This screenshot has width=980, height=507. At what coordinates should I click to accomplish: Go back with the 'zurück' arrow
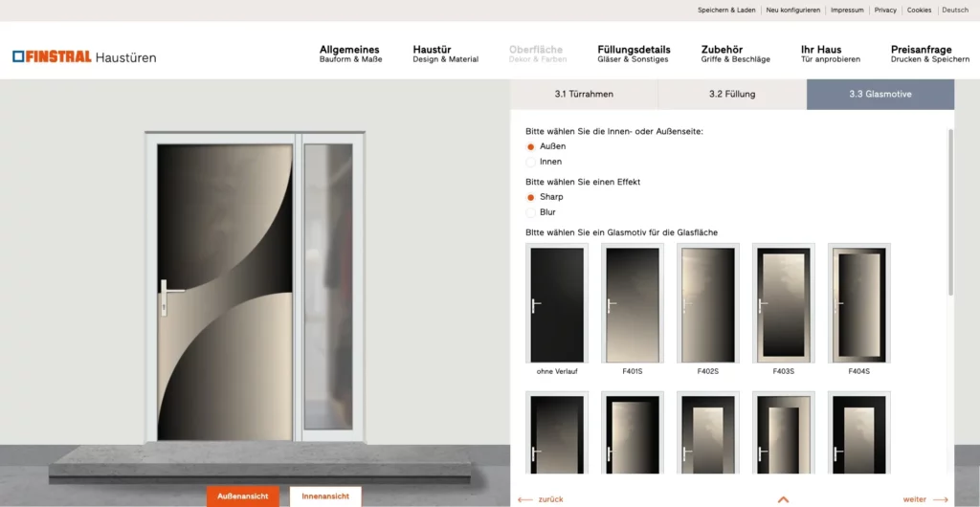(x=542, y=499)
